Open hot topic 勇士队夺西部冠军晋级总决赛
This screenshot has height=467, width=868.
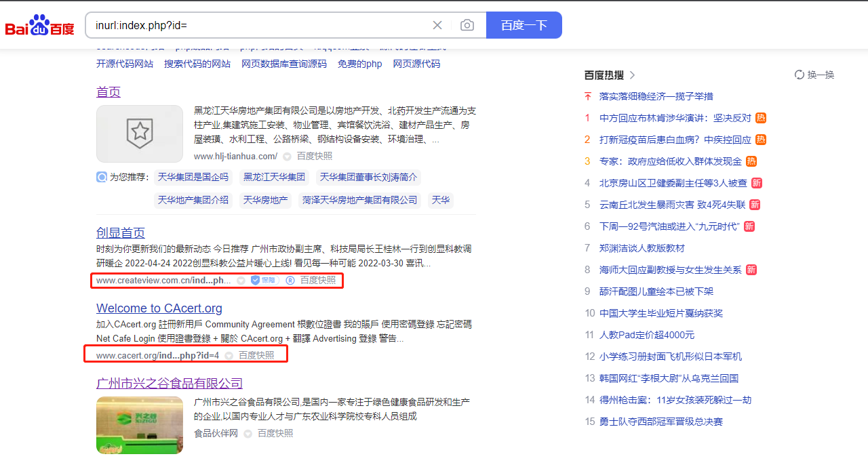[x=661, y=422]
